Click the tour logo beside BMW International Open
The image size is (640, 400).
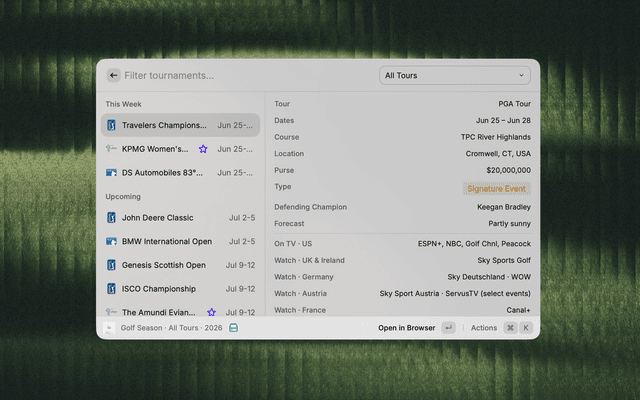tap(111, 241)
